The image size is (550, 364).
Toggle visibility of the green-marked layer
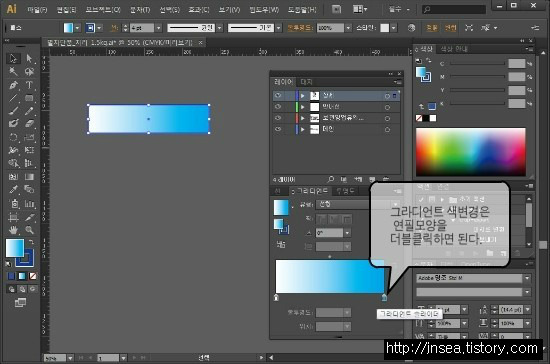point(278,107)
